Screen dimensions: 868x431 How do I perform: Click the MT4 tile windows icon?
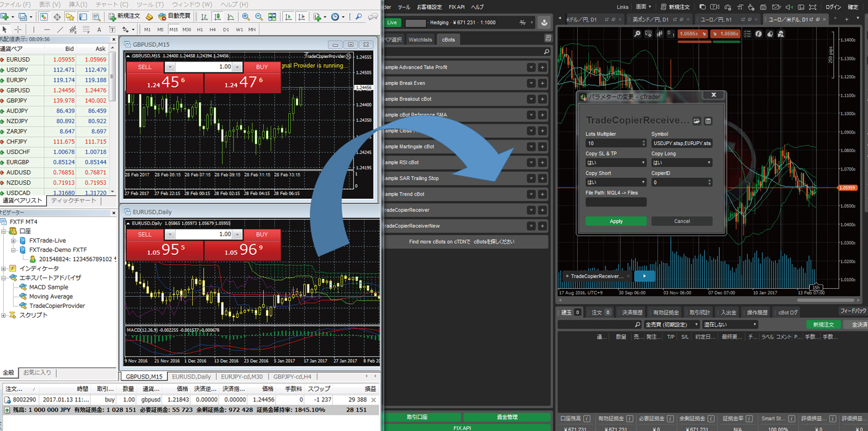click(x=272, y=17)
